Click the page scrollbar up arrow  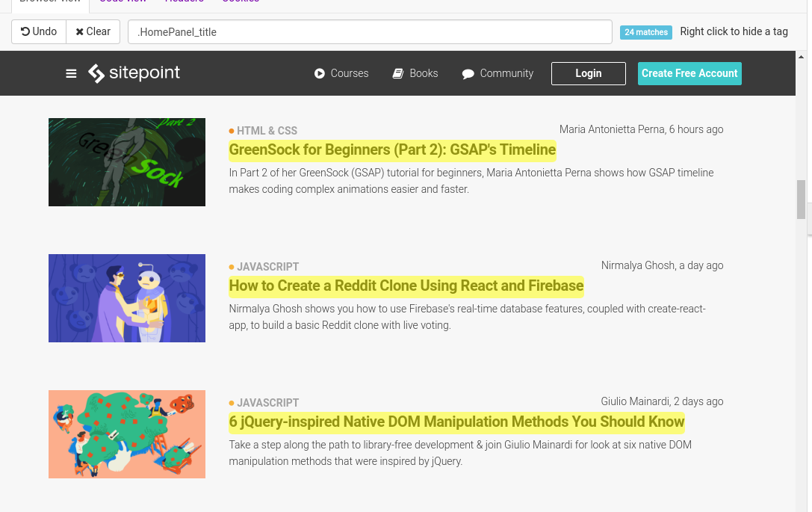(x=801, y=57)
